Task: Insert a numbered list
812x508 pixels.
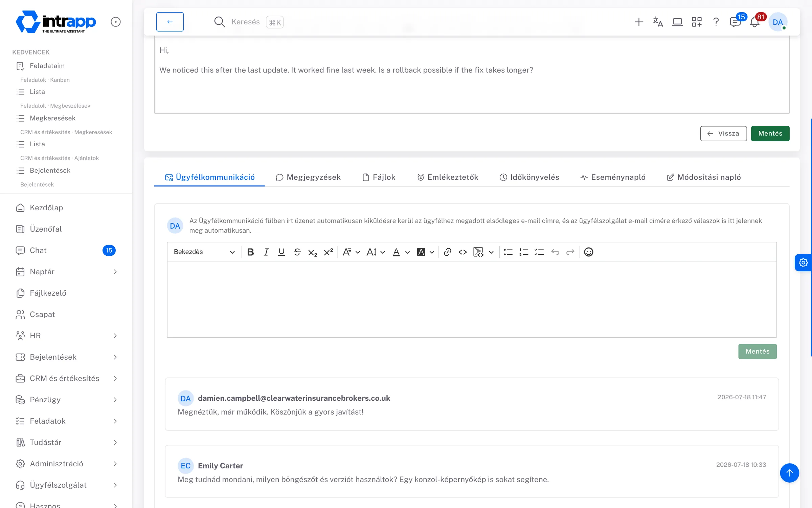Action: tap(524, 252)
